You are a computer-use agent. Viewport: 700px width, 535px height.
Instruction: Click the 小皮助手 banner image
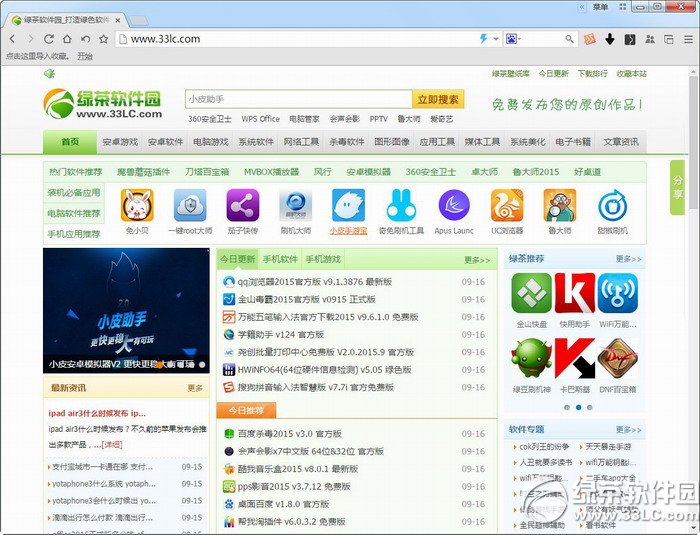126,310
